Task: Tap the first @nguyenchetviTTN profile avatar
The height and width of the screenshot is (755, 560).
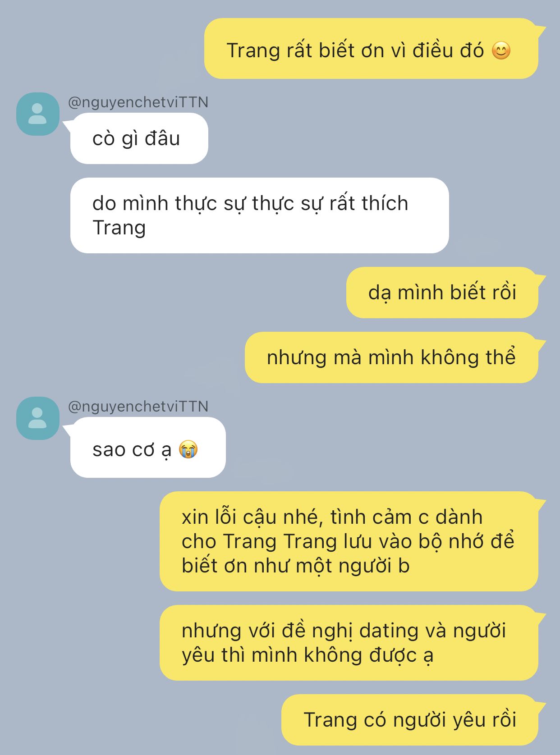Action: 38,114
